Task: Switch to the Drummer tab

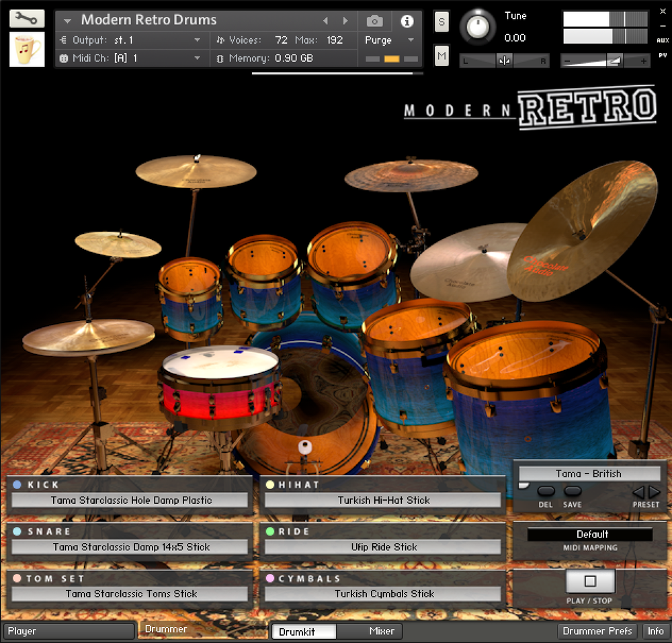Action: point(202,630)
